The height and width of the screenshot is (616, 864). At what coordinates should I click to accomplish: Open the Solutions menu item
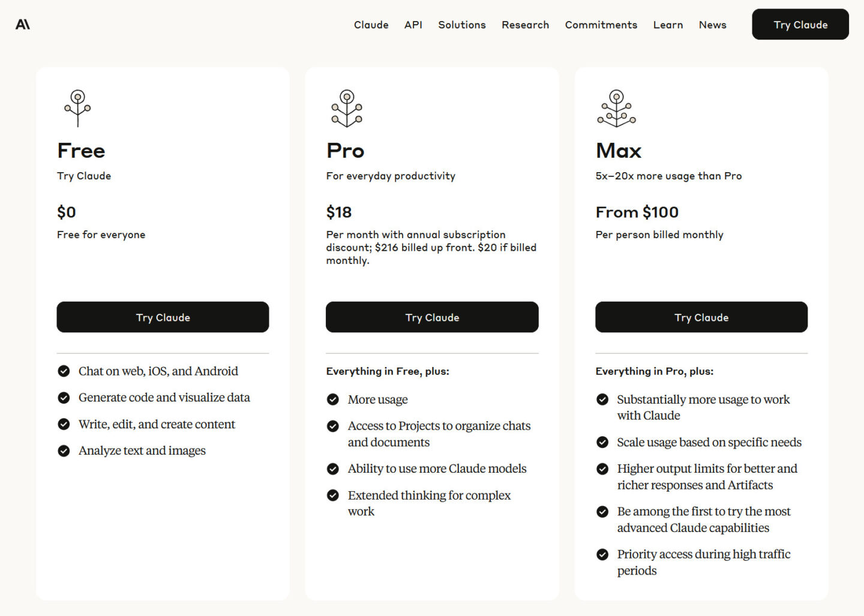(461, 25)
